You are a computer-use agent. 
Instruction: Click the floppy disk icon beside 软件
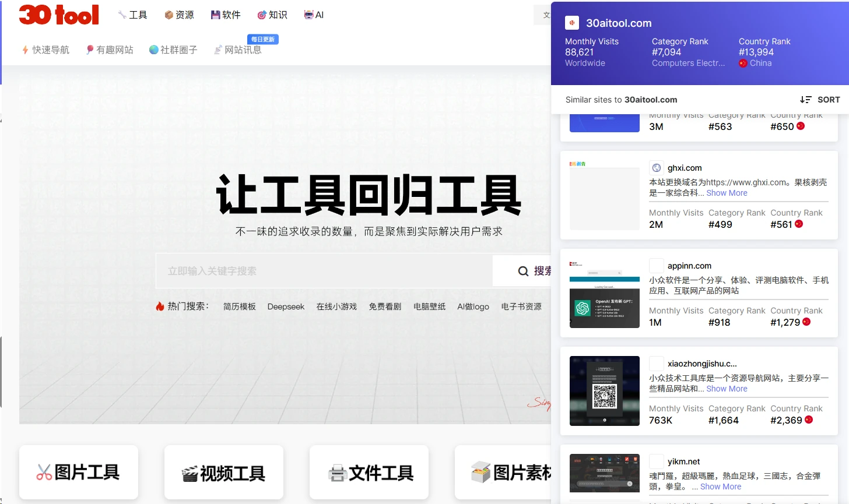point(215,15)
